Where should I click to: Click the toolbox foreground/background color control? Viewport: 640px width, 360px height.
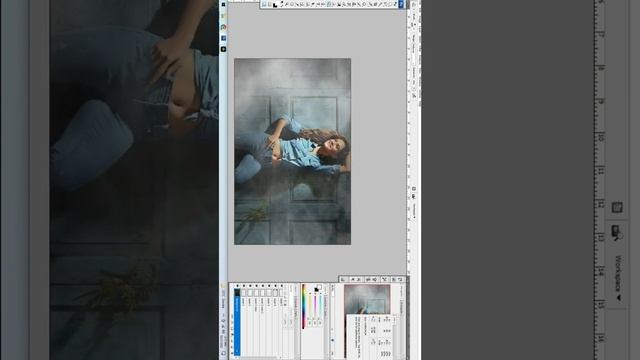[x=275, y=4]
